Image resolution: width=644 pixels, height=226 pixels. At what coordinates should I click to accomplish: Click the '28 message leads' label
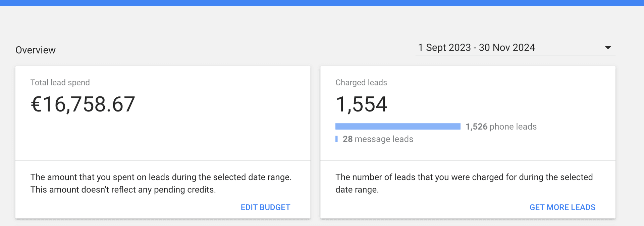point(378,139)
